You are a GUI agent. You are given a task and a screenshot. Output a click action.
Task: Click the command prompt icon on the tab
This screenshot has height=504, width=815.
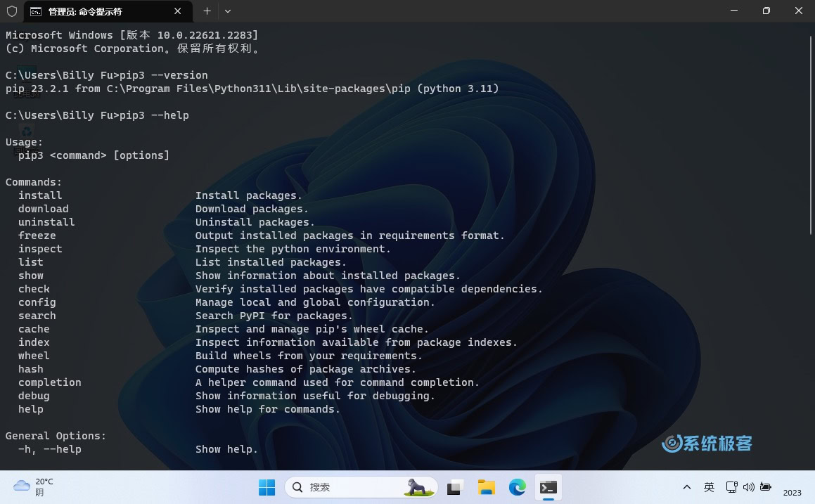[36, 11]
